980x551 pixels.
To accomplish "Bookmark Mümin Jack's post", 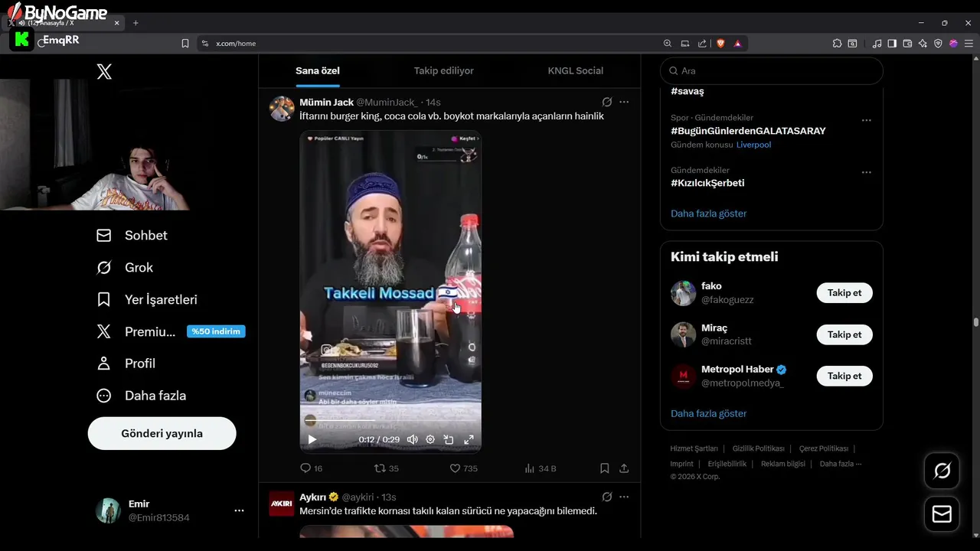I will 605,468.
